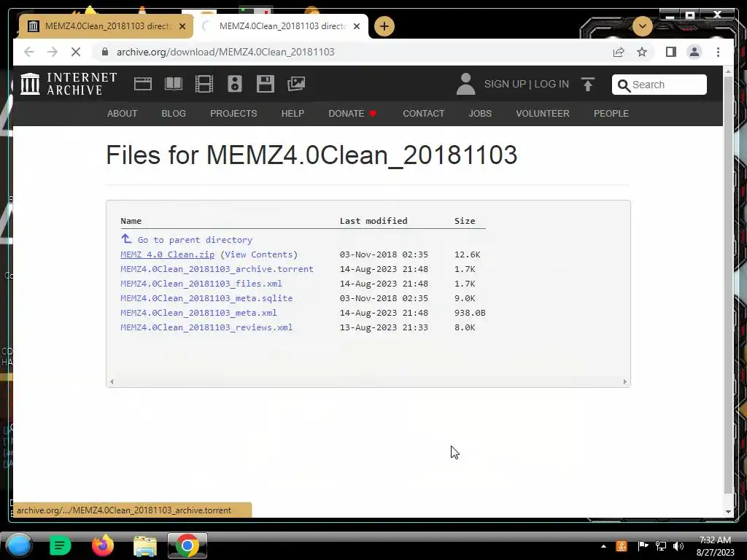Click the '03-Nov-2018 02:35' date for zip
This screenshot has width=747, height=560.
pos(384,254)
